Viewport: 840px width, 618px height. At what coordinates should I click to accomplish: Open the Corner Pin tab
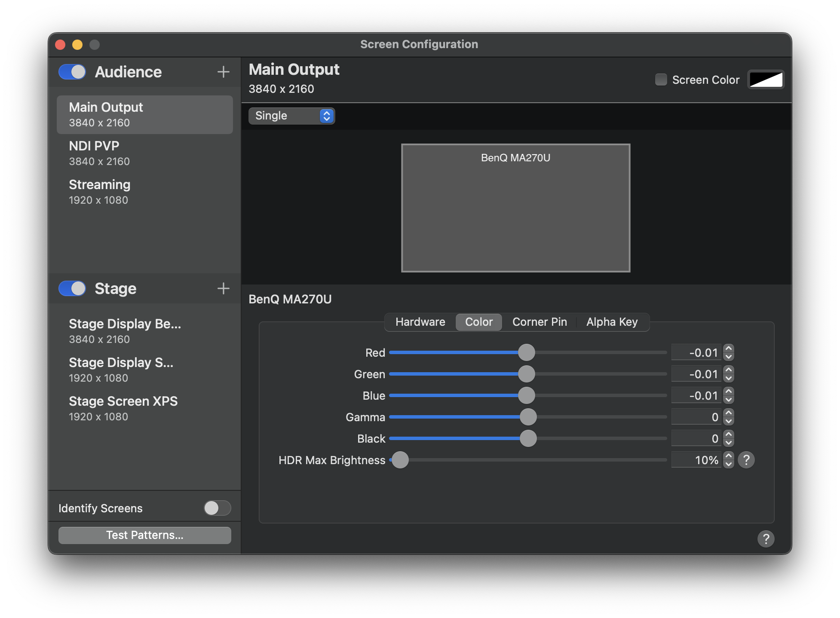pyautogui.click(x=540, y=322)
